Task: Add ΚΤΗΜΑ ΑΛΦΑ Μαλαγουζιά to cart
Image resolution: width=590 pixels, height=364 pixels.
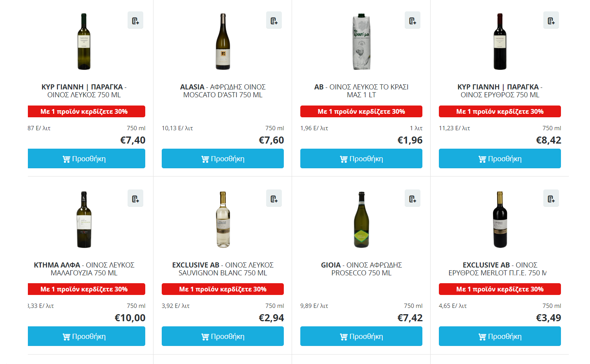Action: point(86,337)
